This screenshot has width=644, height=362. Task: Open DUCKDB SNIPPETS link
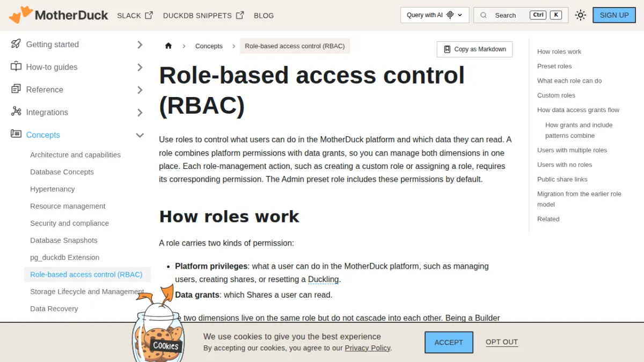tap(203, 16)
